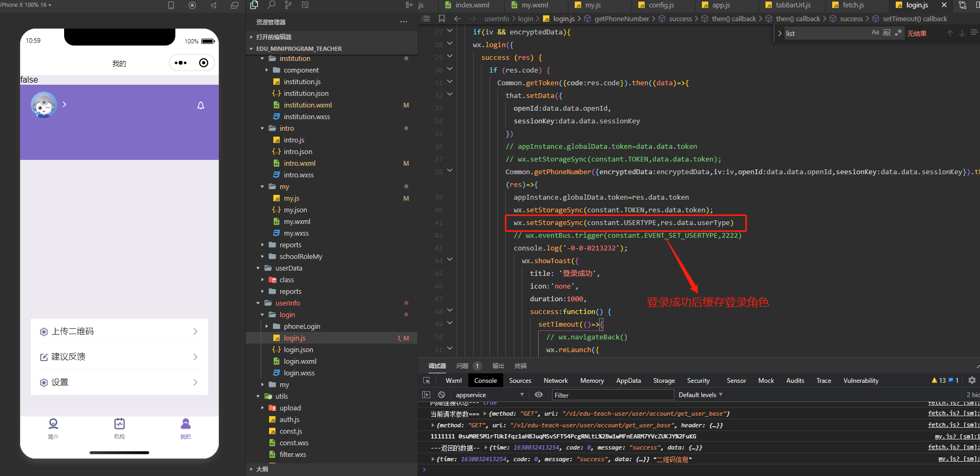Navigate back with the editor left arrow

tap(458, 19)
